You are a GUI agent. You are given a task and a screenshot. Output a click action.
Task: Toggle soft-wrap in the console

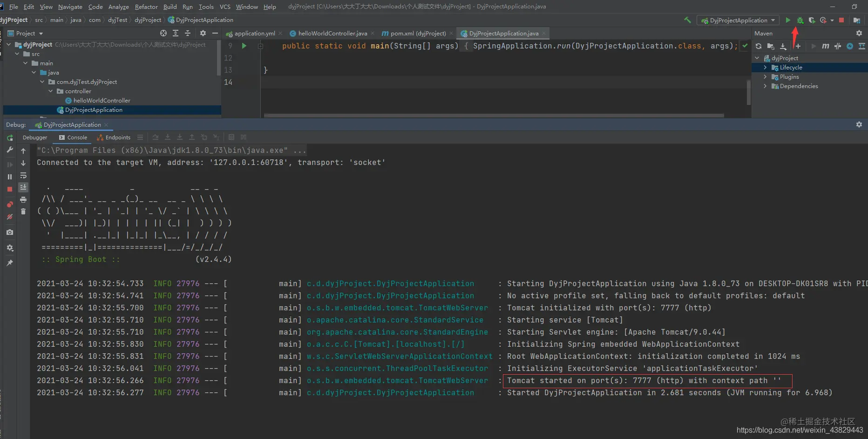(x=23, y=176)
